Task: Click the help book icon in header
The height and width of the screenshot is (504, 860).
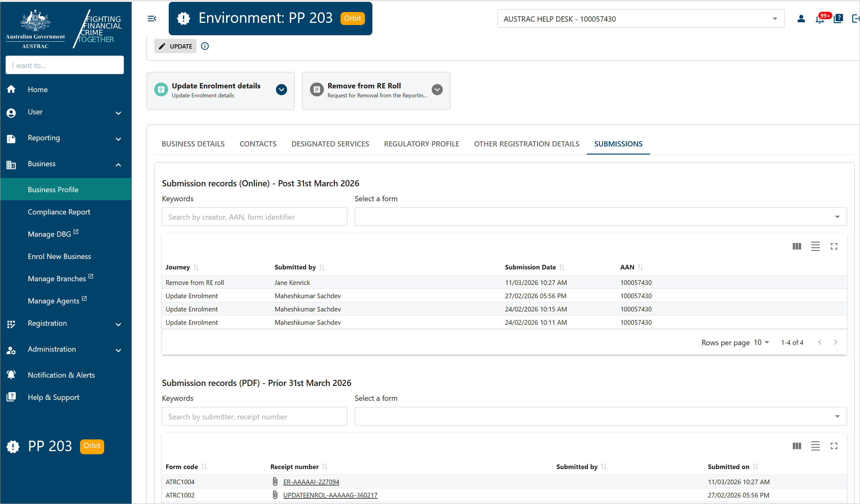Action: [838, 19]
